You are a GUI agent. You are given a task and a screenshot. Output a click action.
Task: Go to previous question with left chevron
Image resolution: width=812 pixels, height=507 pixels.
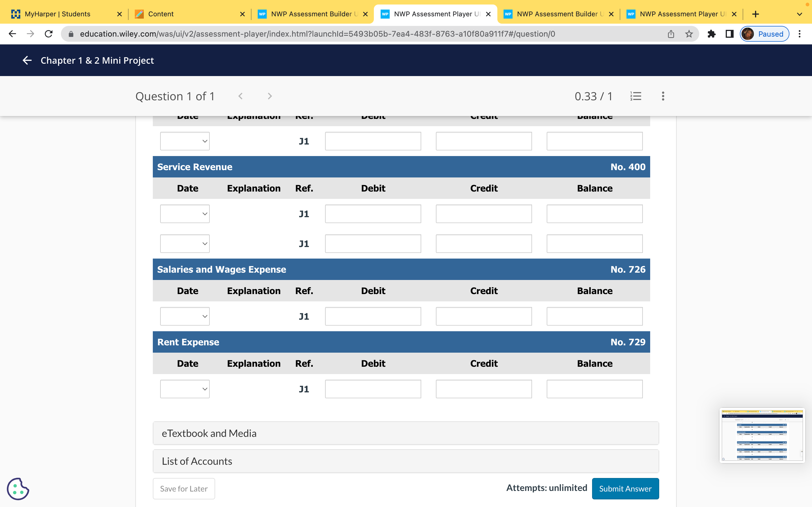click(240, 96)
